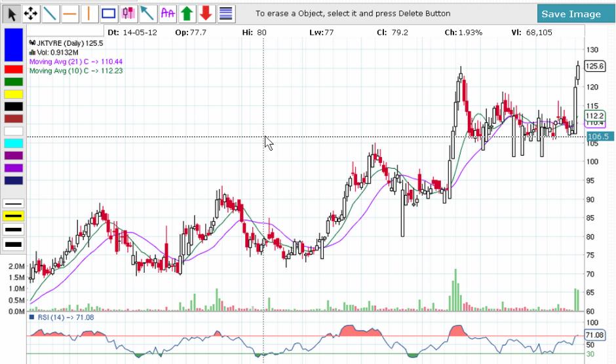Pick the white color swatch
The height and width of the screenshot is (364, 616).
pos(14,131)
